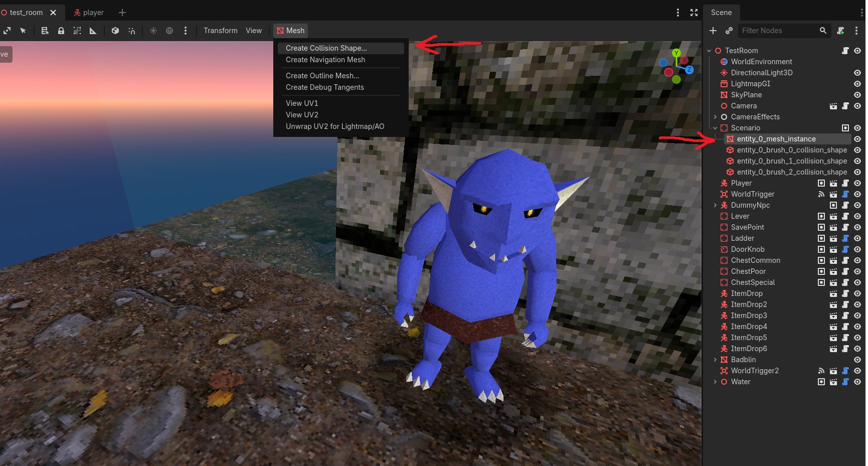Open the viewport View menu
This screenshot has width=868, height=466.
(x=254, y=31)
